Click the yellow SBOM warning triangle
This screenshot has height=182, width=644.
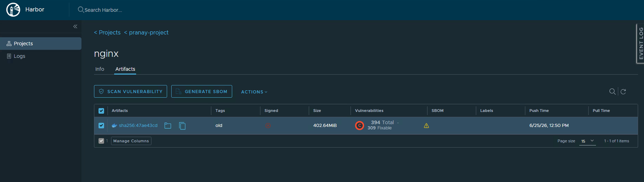pos(426,126)
